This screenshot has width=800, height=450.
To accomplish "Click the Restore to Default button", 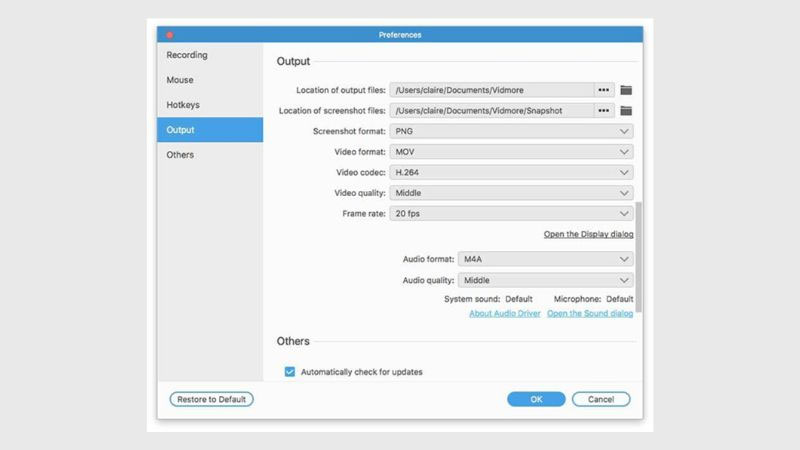I will coord(211,399).
